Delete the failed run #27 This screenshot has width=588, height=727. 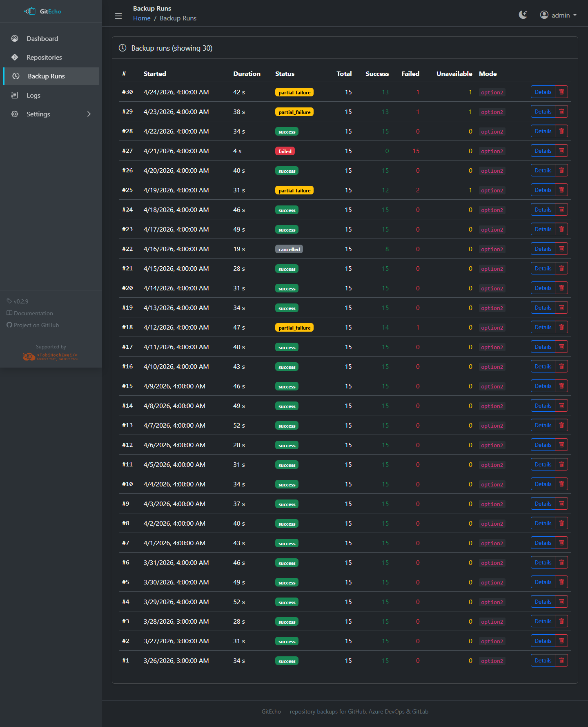click(561, 151)
